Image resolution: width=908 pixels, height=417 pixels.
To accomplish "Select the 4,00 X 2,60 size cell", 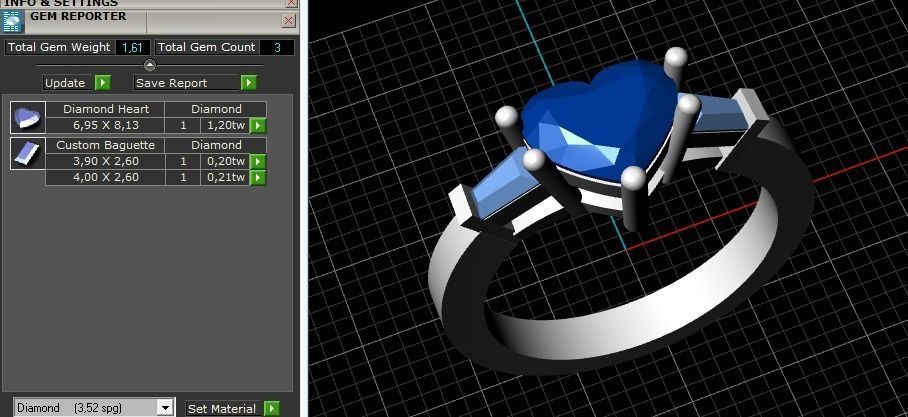I will coord(105,177).
